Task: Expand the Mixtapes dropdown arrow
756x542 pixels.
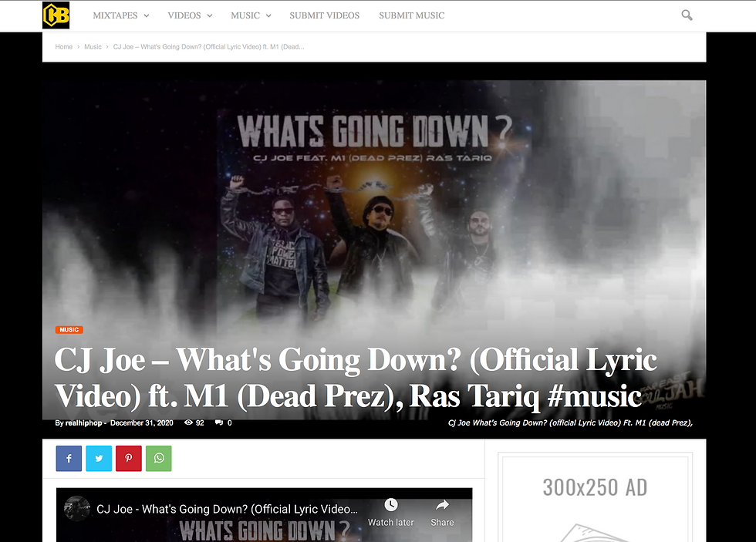Action: [147, 16]
